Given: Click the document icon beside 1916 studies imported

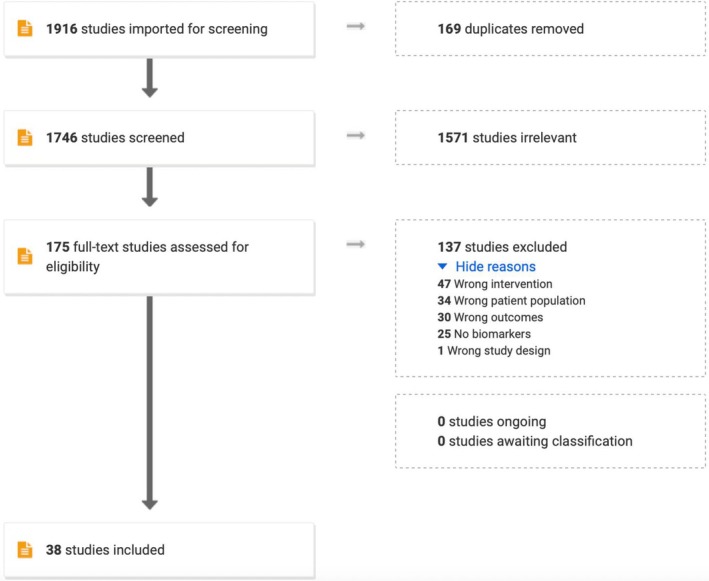Looking at the screenshot, I should 25,28.
